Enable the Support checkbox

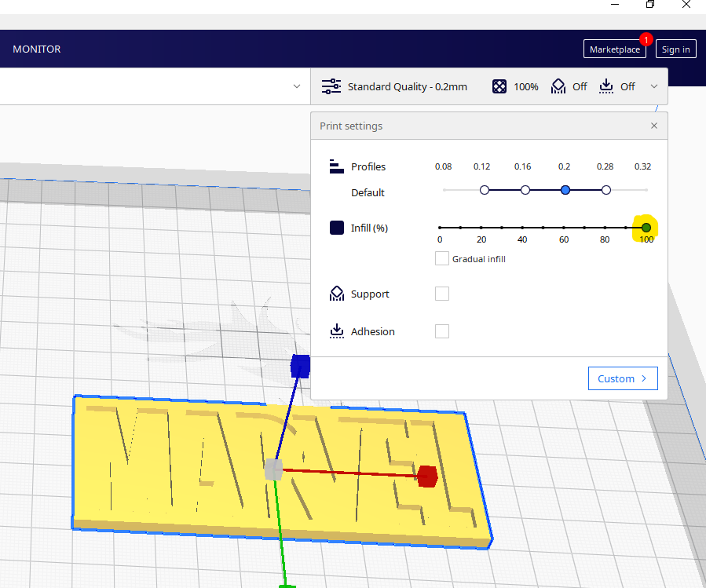[441, 294]
